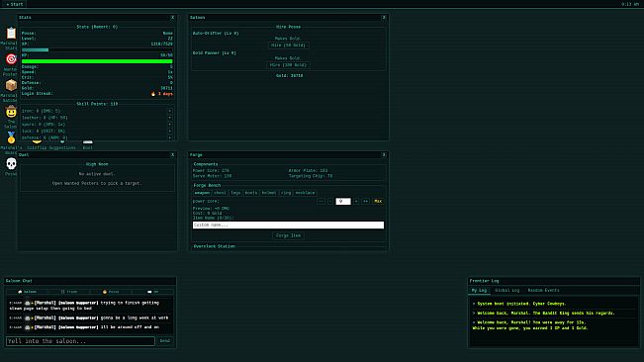This screenshot has height=362, width=644.
Task: Click the 'gonna be a long week' chat message
Action: [89, 317]
